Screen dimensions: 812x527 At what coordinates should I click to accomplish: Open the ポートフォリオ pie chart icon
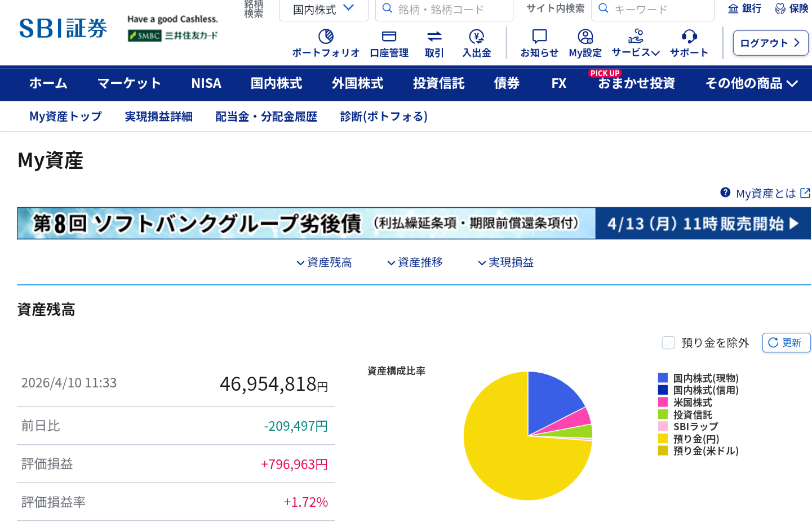pos(326,37)
